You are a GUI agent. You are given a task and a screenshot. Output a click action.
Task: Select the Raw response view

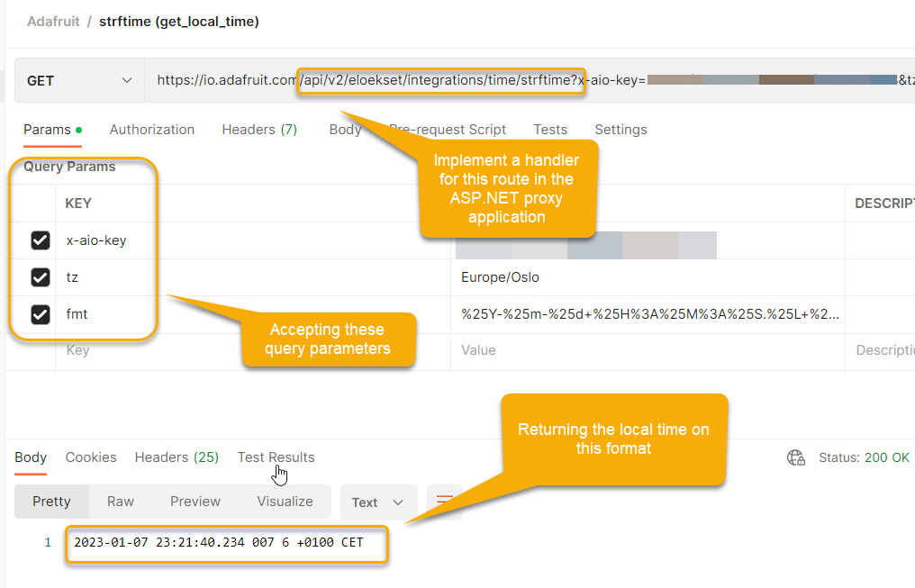120,502
